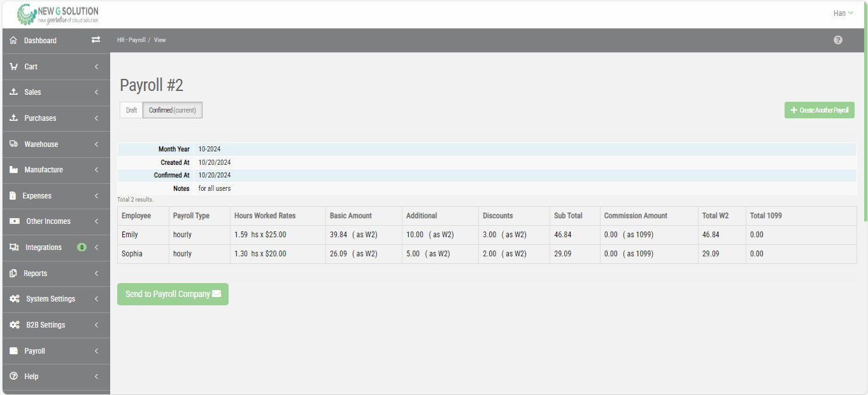Image resolution: width=868 pixels, height=395 pixels.
Task: Expand the Warehouse menu chevron
Action: (96, 144)
